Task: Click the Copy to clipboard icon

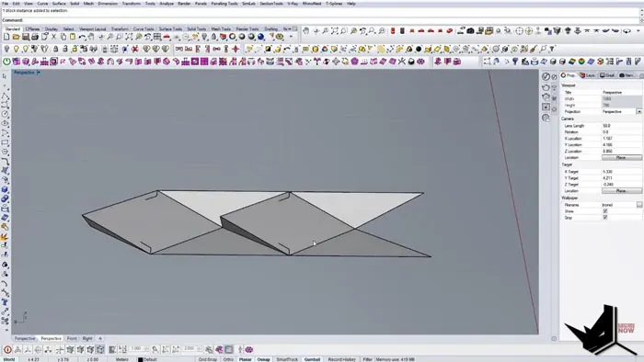Action: (63, 38)
